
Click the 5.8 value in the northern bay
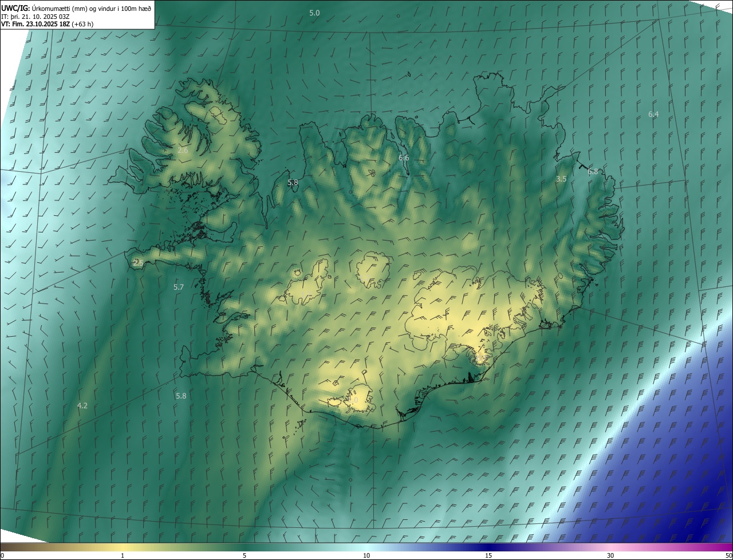pyautogui.click(x=293, y=183)
